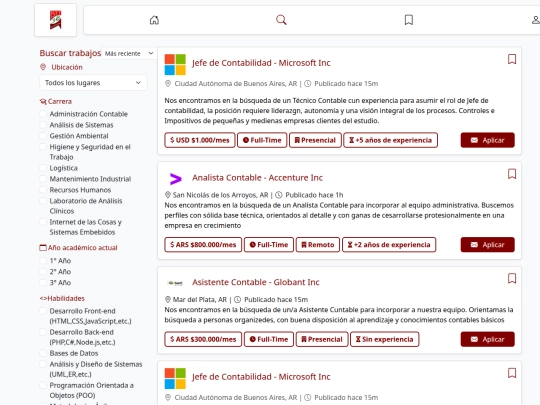This screenshot has height=405, width=540.
Task: Check Análisis de Sistemas career filter
Action: 43,125
